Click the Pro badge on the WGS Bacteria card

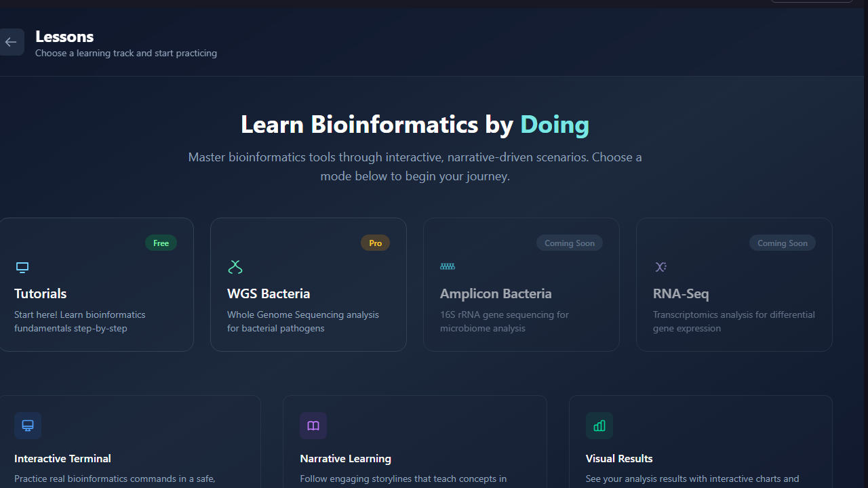tap(375, 243)
